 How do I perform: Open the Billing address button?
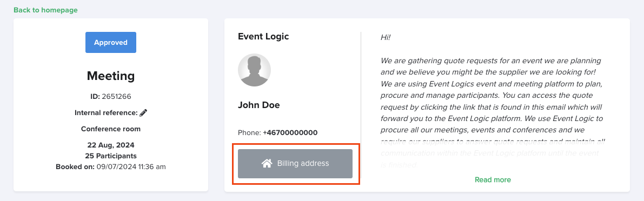click(295, 164)
